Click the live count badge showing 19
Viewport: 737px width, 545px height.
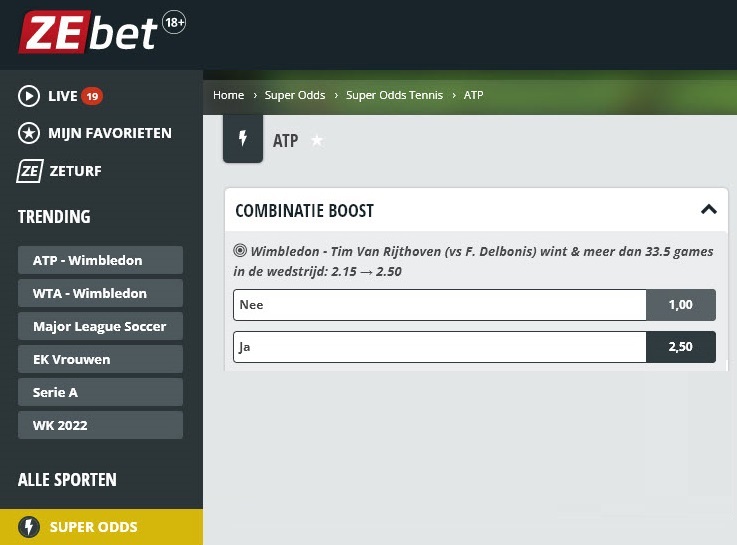92,96
